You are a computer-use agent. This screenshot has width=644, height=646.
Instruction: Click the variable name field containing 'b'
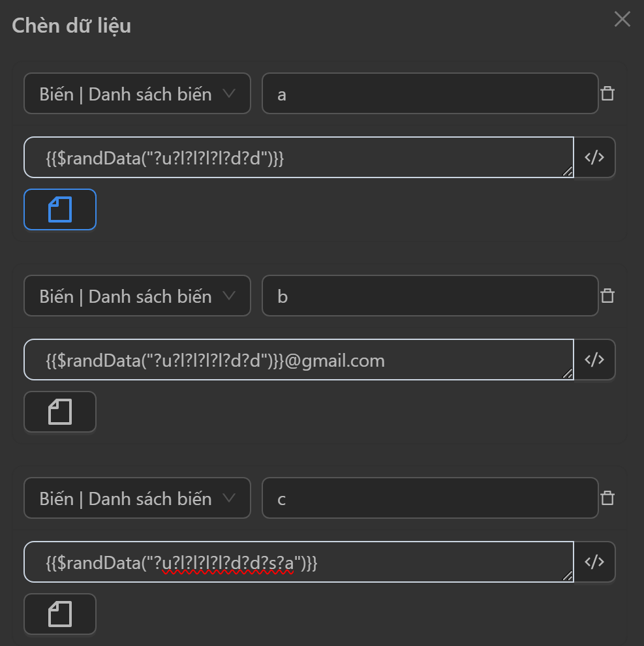[429, 296]
